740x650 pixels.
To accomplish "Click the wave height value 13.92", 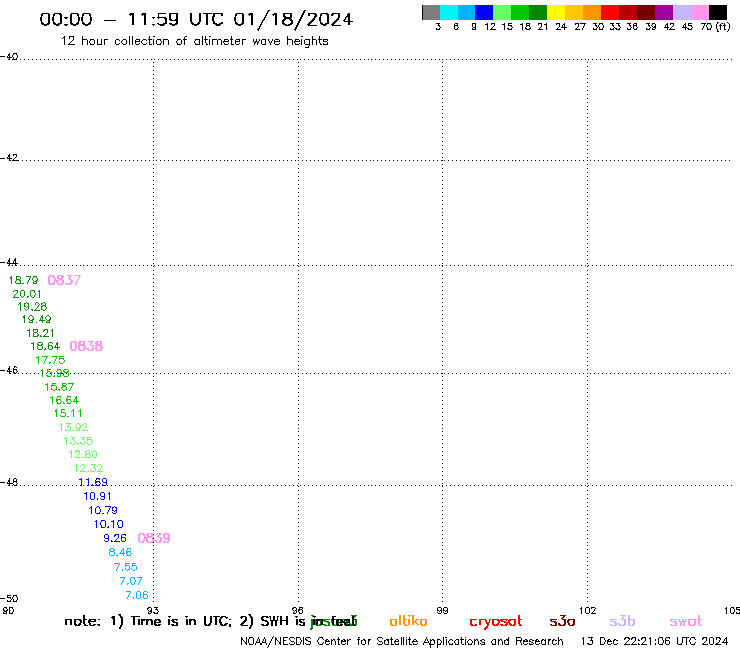I will pyautogui.click(x=73, y=427).
